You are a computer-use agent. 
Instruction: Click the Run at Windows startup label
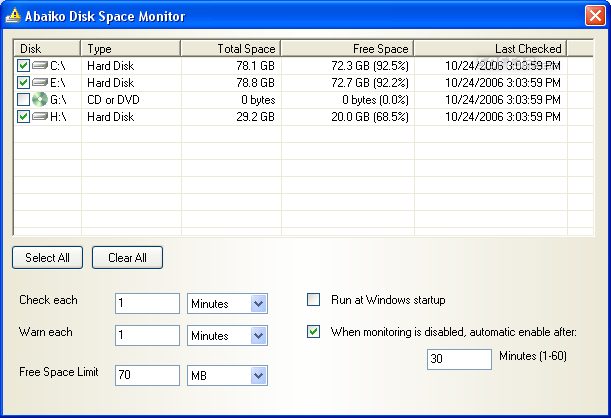[x=388, y=300]
